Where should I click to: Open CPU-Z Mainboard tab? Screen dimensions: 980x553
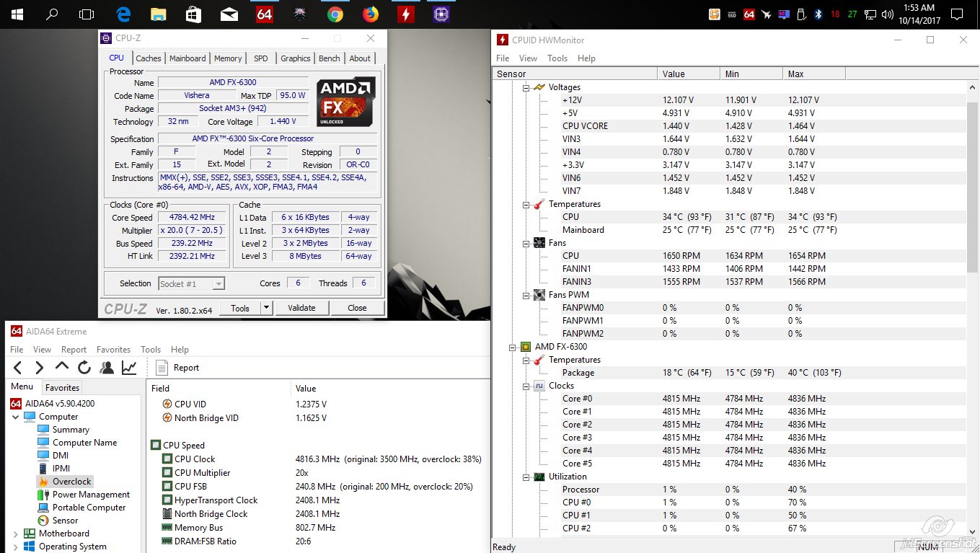187,58
